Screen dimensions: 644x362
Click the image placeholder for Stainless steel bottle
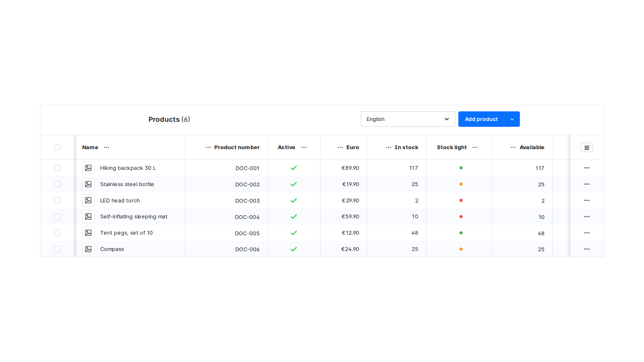(x=88, y=184)
